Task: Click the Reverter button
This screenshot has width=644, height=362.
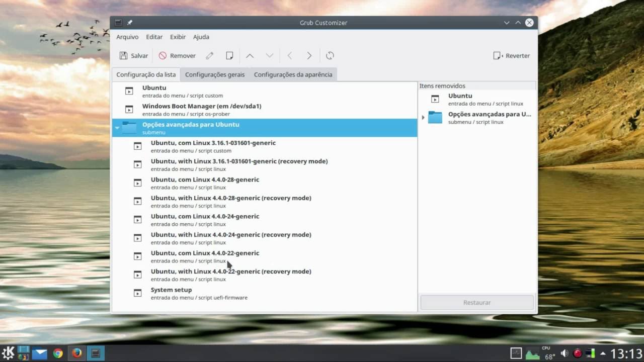Action: [512, 56]
